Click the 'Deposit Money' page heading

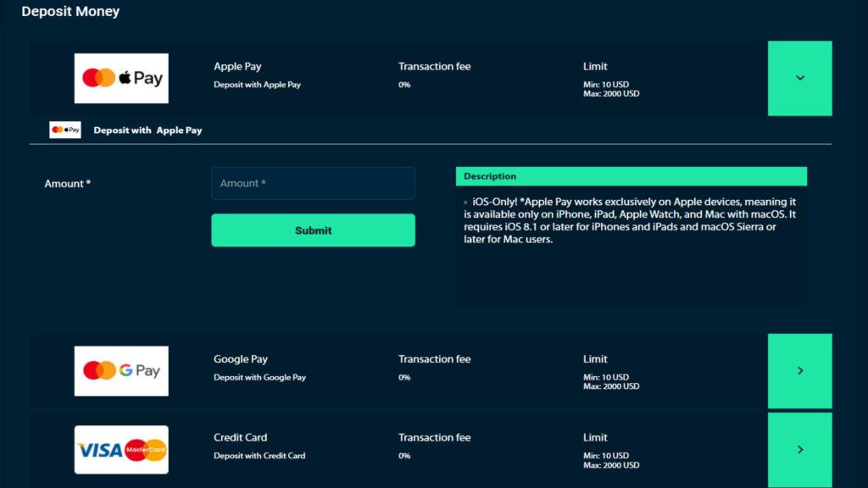coord(70,11)
